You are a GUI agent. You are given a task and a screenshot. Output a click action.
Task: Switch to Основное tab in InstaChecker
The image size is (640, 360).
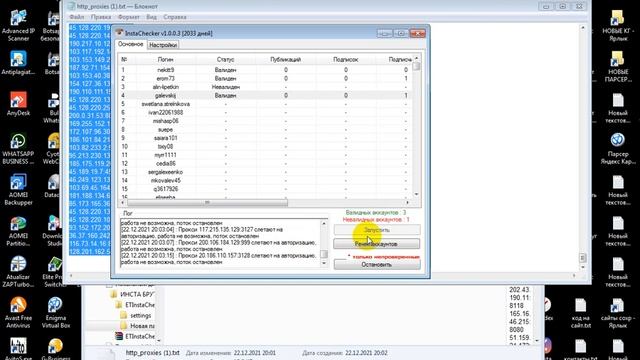131,44
